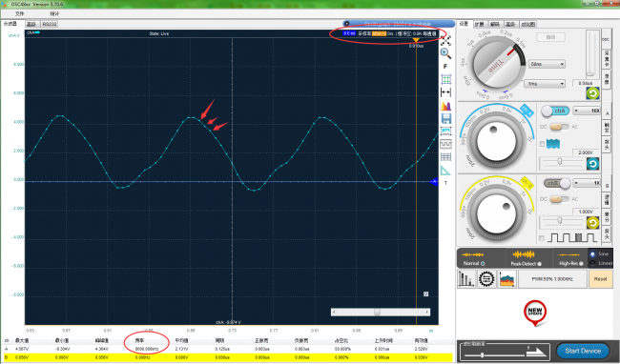Click the green time reset arrow icon
Screen dimensions: 620x364
pos(592,93)
